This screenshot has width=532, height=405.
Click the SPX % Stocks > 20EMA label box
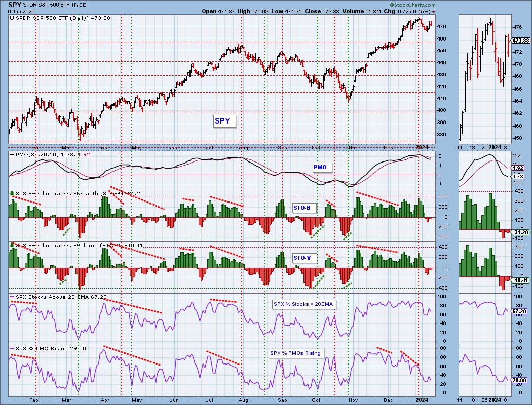click(x=304, y=304)
